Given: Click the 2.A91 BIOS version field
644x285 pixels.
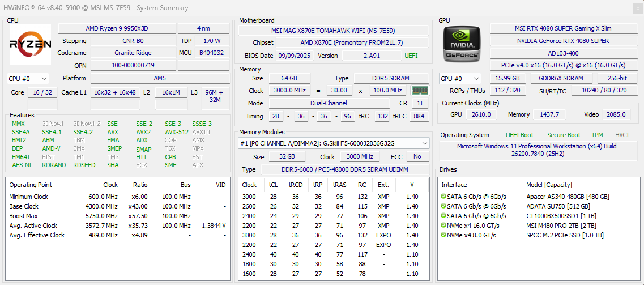Looking at the screenshot, I should [372, 56].
